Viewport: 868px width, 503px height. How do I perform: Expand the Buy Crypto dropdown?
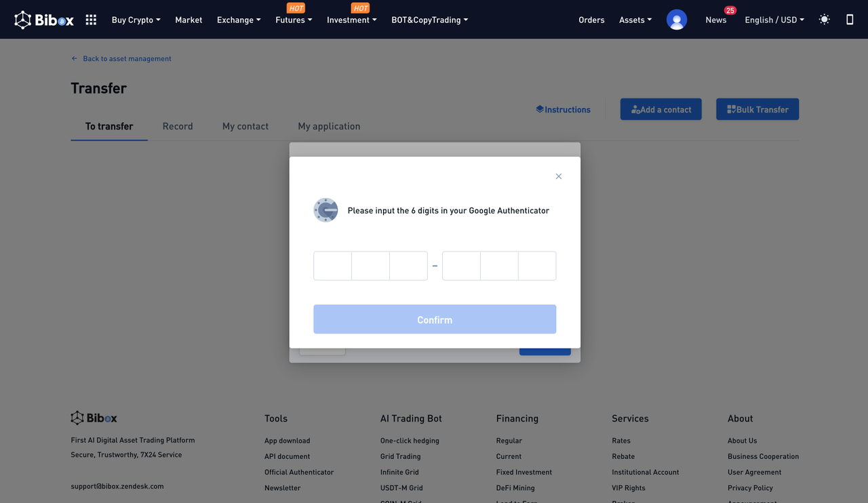pyautogui.click(x=136, y=20)
